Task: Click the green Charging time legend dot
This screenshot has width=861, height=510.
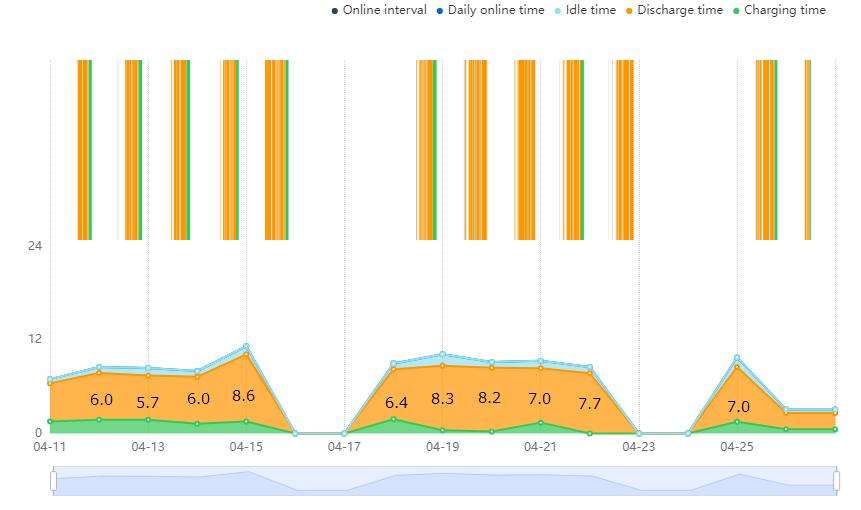Action: pyautogui.click(x=736, y=11)
